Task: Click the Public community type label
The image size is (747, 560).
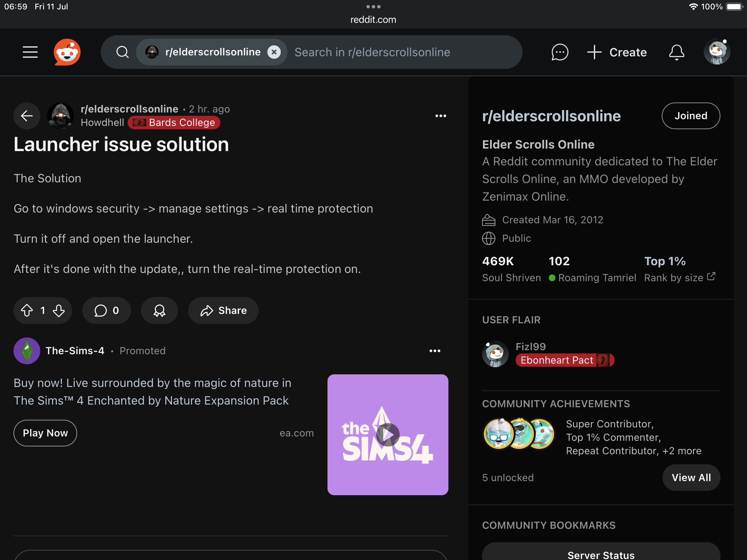Action: (x=516, y=238)
